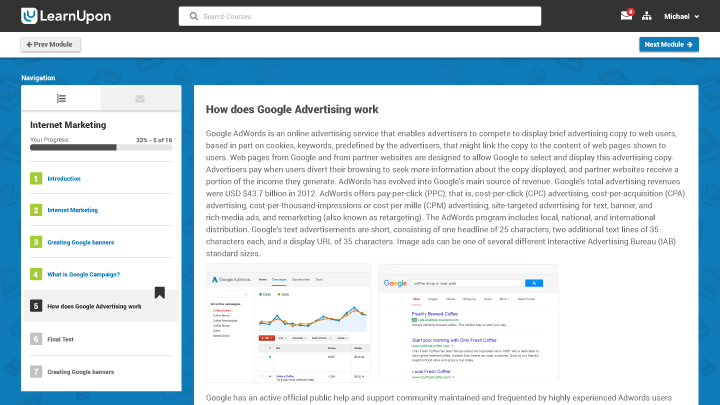
Task: Click the green number 3 badge
Action: [x=36, y=242]
